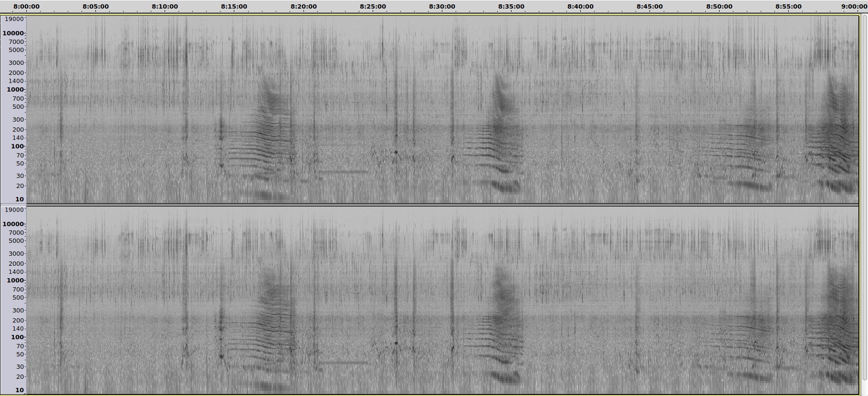Click the 8:40:00 ruler label
Viewport: 868px width, 396px height.
580,6
